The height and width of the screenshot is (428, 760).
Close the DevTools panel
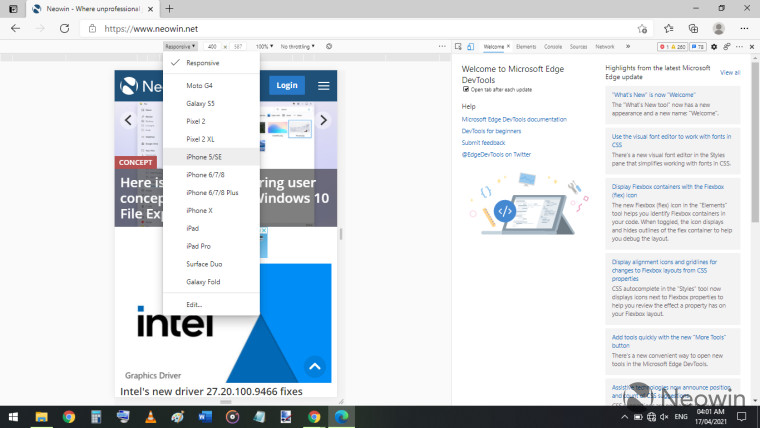coord(752,47)
